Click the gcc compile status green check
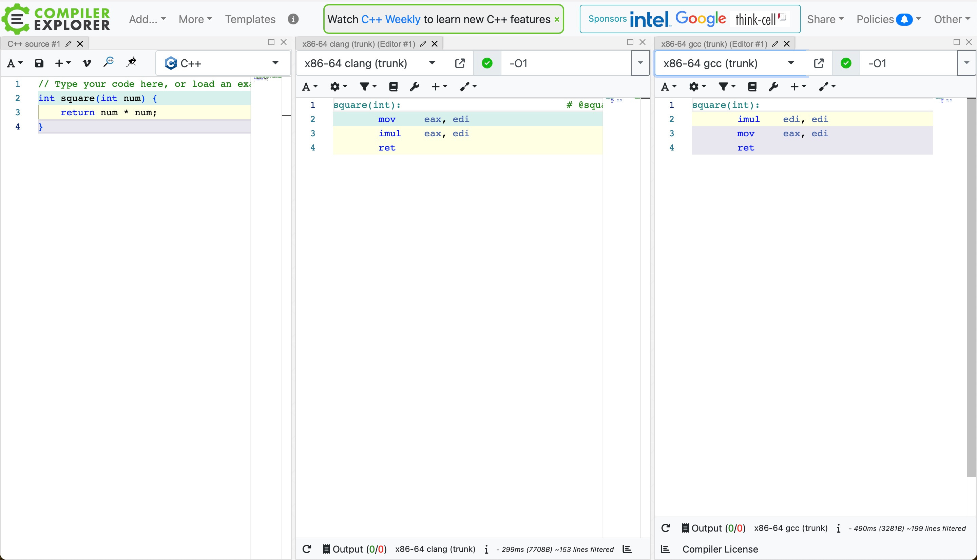The height and width of the screenshot is (560, 977). pos(846,63)
